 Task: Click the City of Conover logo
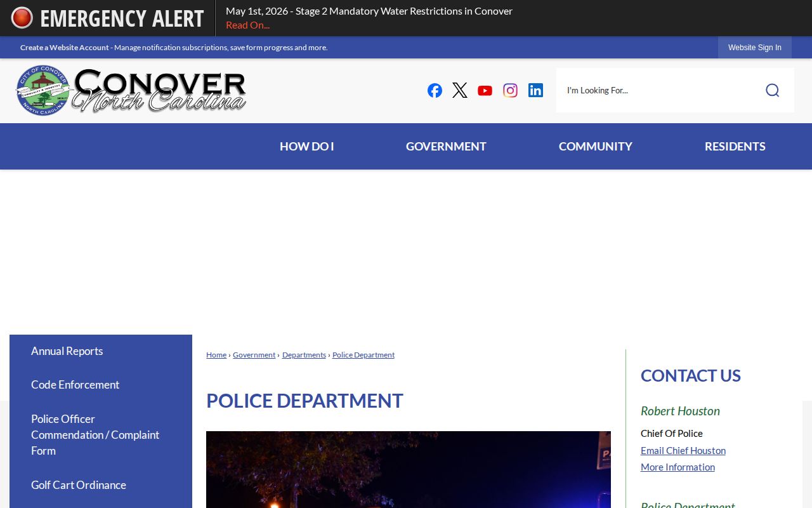[131, 90]
